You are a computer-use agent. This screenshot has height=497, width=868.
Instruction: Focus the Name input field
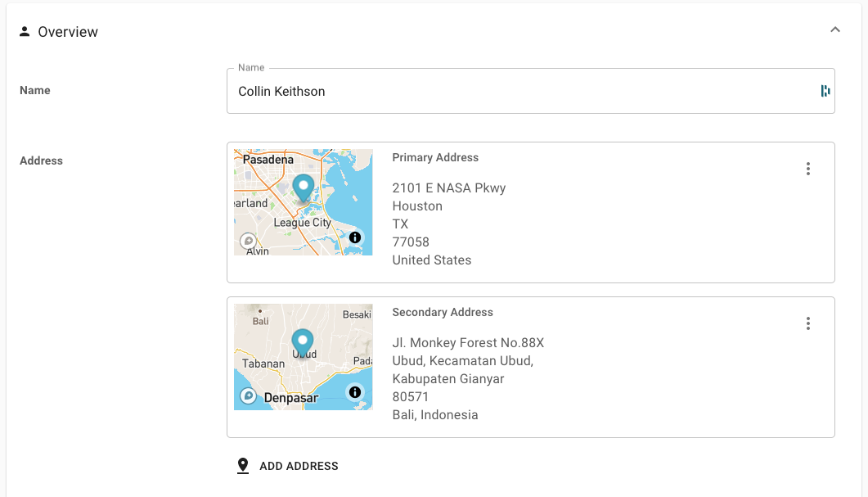[x=524, y=91]
